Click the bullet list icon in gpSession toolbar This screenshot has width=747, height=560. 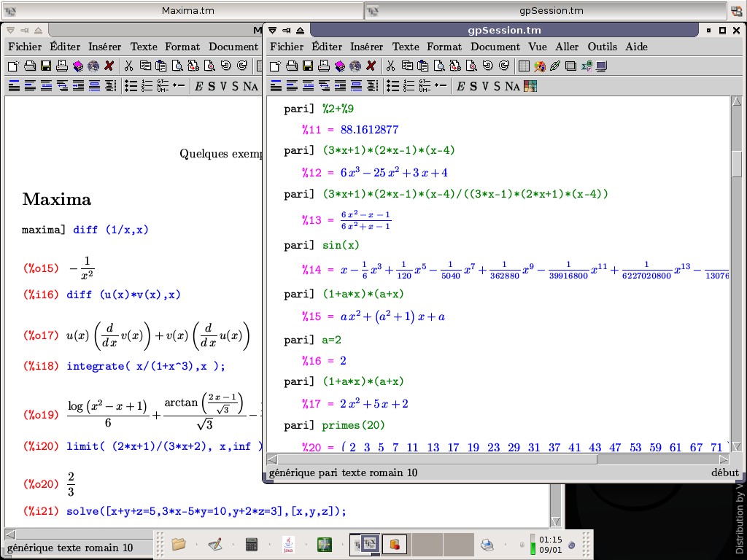pyautogui.click(x=392, y=86)
